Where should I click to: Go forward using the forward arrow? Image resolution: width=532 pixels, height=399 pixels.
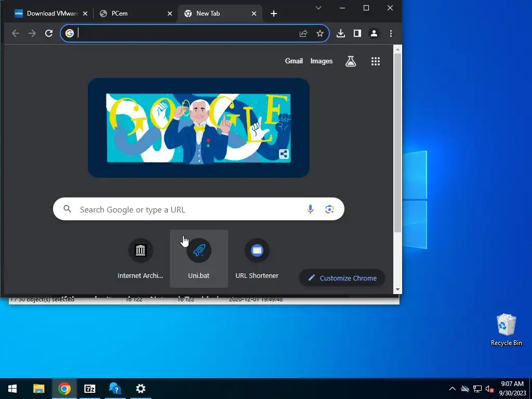click(x=32, y=33)
